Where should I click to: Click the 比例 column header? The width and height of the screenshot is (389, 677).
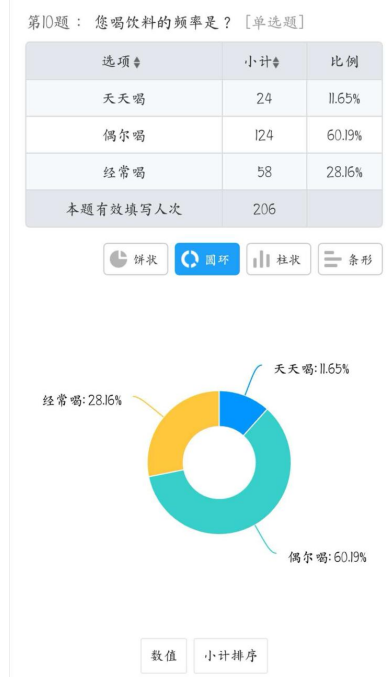[344, 61]
